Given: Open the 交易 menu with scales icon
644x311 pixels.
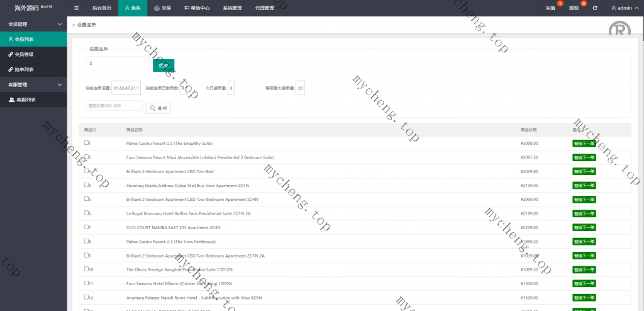Looking at the screenshot, I should [x=162, y=8].
